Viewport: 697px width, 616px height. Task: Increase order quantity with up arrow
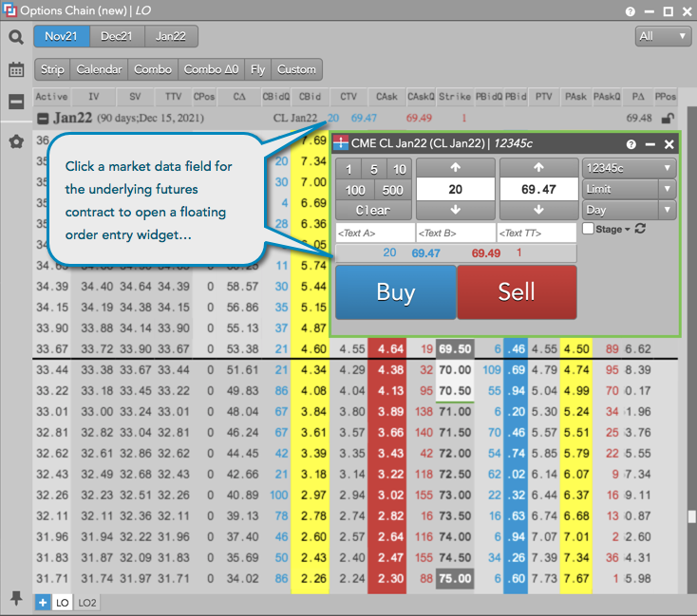(456, 167)
